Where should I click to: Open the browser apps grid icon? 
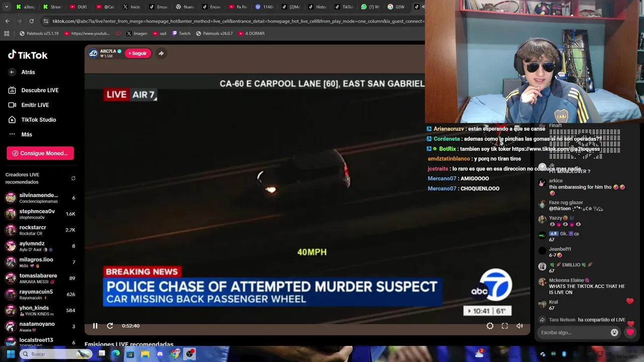pyautogui.click(x=7, y=34)
